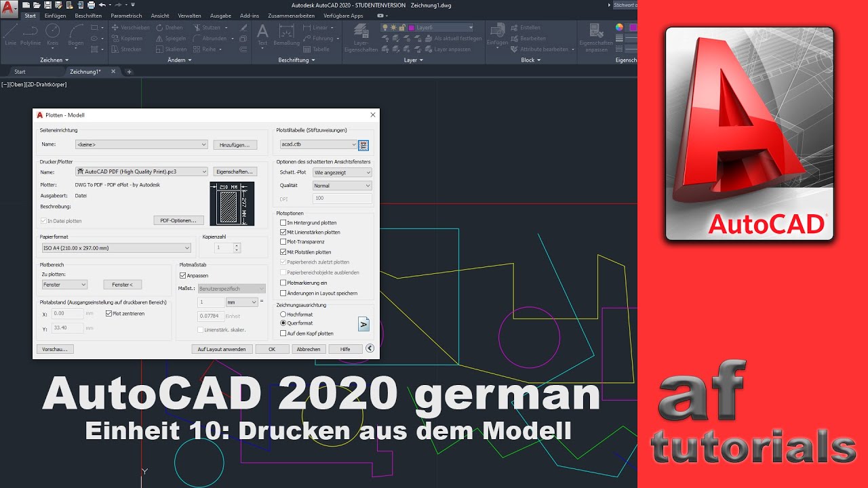
Task: Open the Parametrisch ribbon tab
Action: point(127,15)
